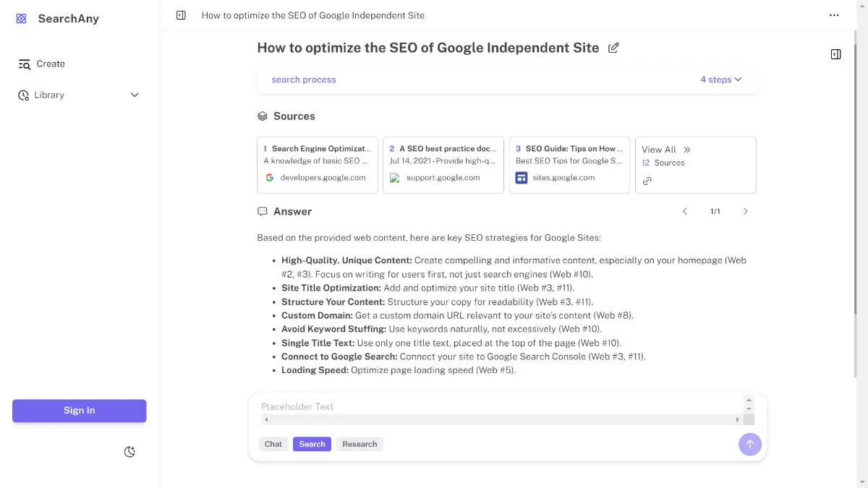Expand the Library section chevron

click(135, 95)
